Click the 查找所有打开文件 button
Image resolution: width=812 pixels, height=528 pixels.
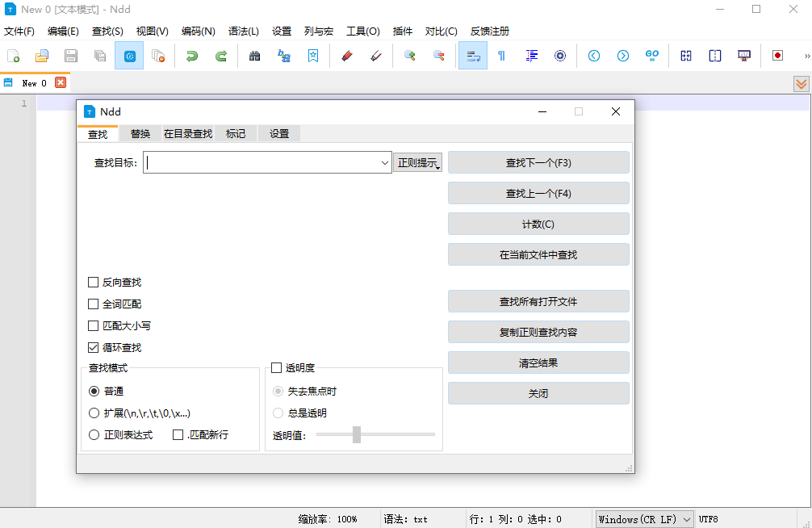(x=538, y=301)
